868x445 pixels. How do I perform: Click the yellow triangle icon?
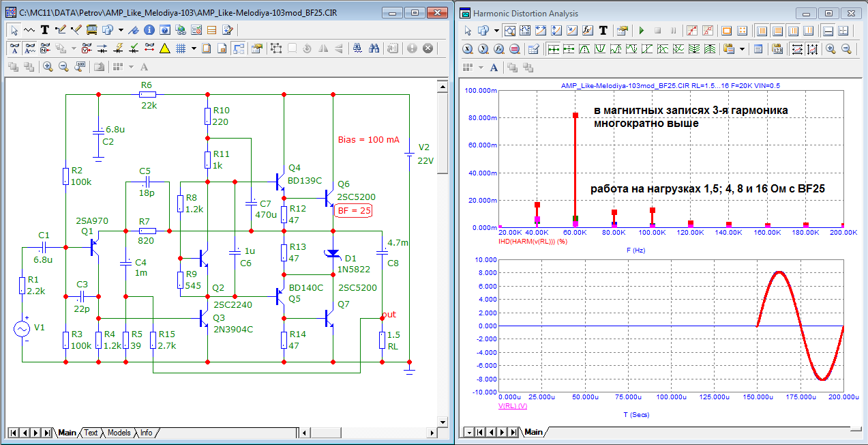pyautogui.click(x=164, y=48)
